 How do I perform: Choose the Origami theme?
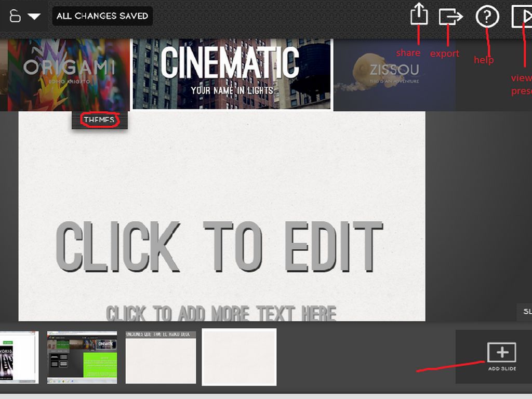68,74
